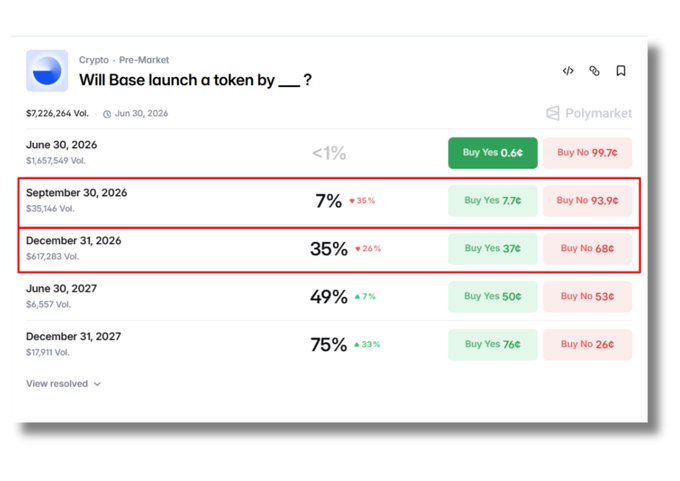This screenshot has width=680, height=481.
Task: Buy Yes 50¢ for June 30, 2027
Action: (493, 296)
